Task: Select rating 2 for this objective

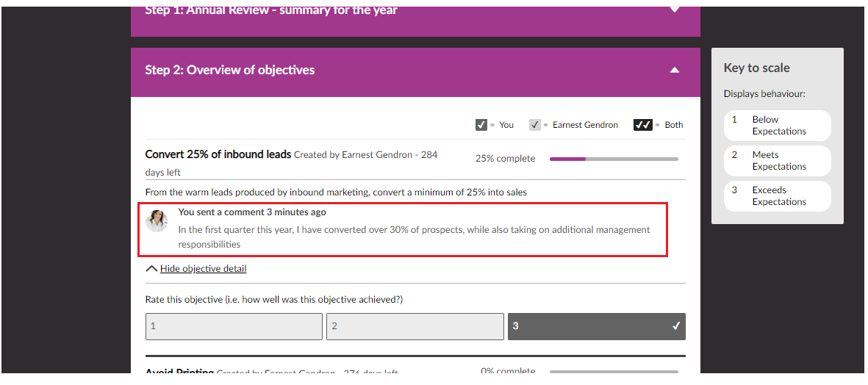Action: coord(415,326)
